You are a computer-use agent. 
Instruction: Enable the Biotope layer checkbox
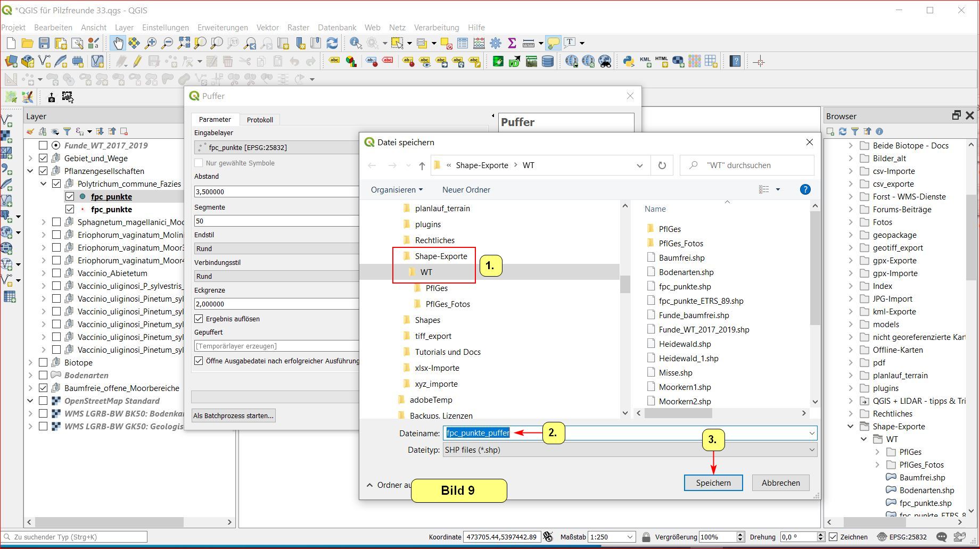tap(44, 362)
